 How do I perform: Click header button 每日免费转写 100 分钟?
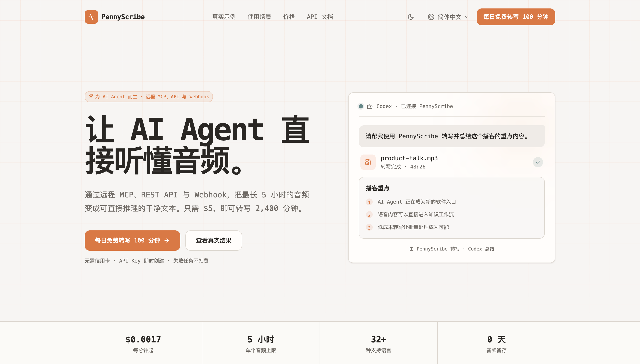click(x=516, y=17)
